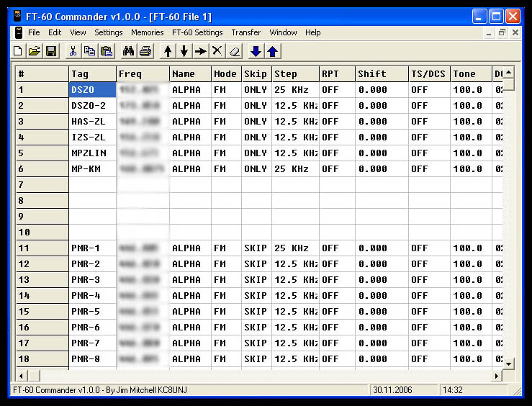Click the eraser clear icon
This screenshot has width=532, height=406.
(233, 51)
